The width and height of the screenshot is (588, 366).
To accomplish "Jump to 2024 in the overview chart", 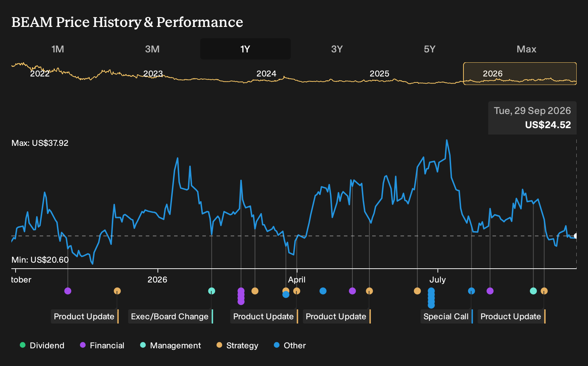I will tap(266, 74).
